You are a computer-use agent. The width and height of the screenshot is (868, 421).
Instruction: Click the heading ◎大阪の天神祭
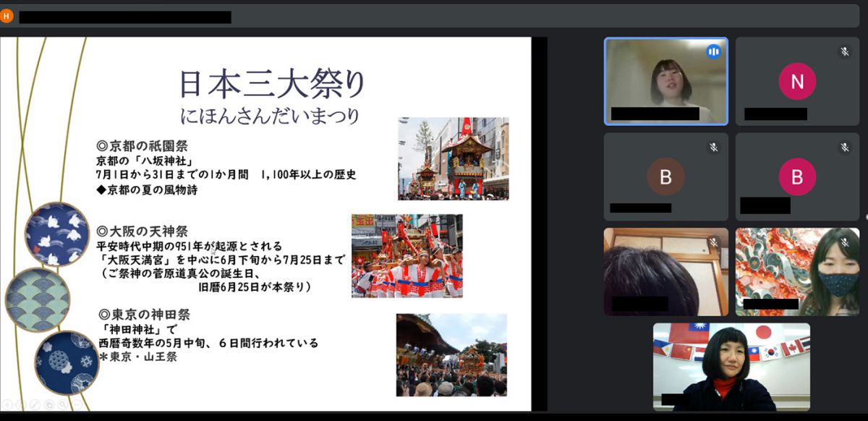[x=142, y=231]
